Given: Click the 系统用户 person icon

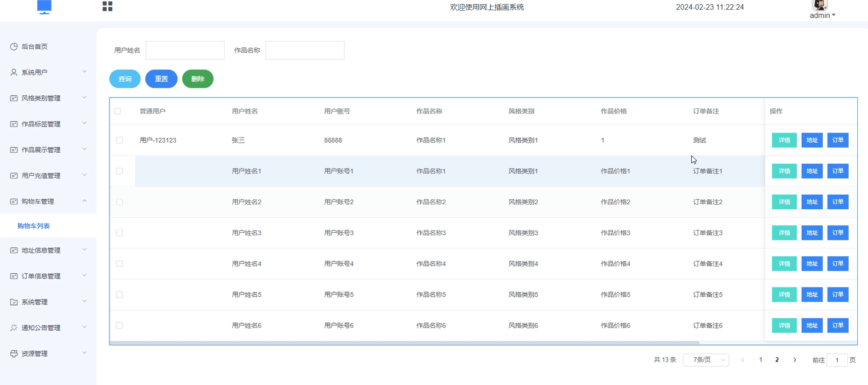Looking at the screenshot, I should 14,72.
